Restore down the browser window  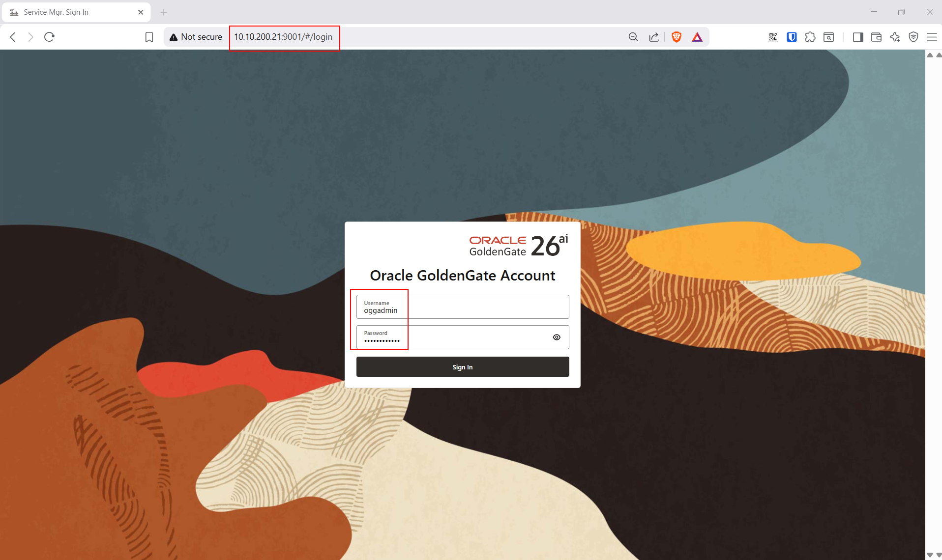coord(901,12)
